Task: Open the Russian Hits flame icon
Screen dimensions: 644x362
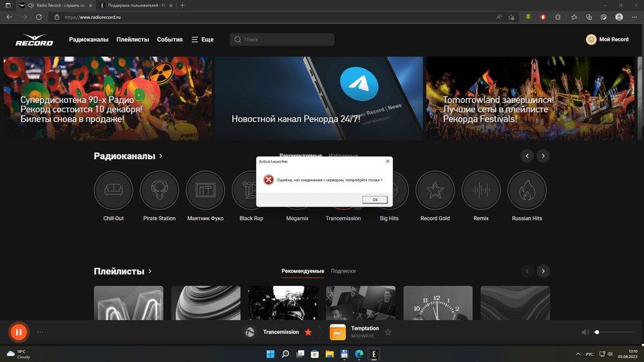Action: [527, 191]
